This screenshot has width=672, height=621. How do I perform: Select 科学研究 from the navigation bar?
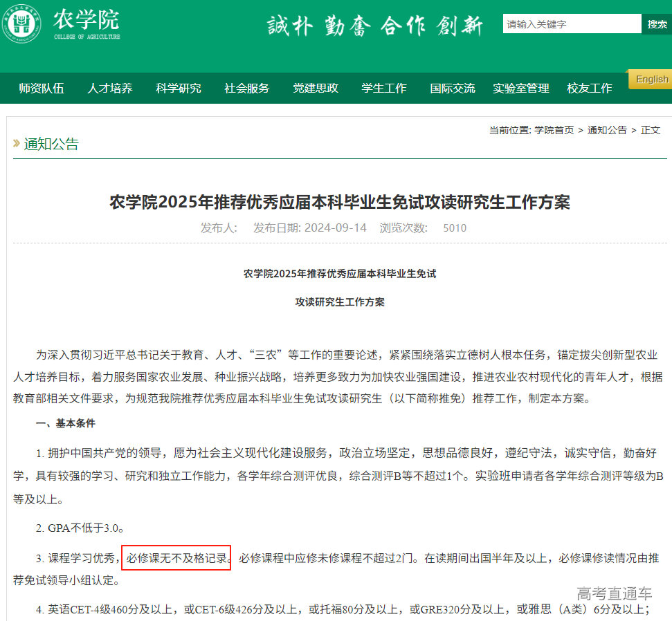pos(178,89)
